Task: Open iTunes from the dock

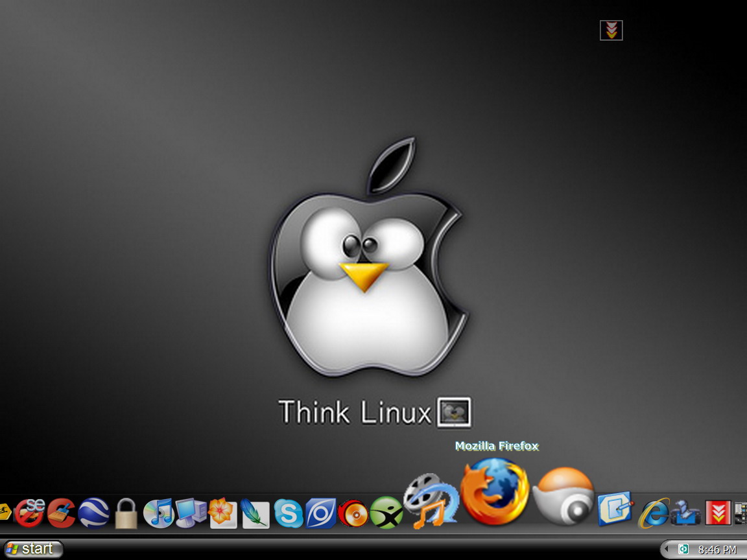Action: coord(159,513)
